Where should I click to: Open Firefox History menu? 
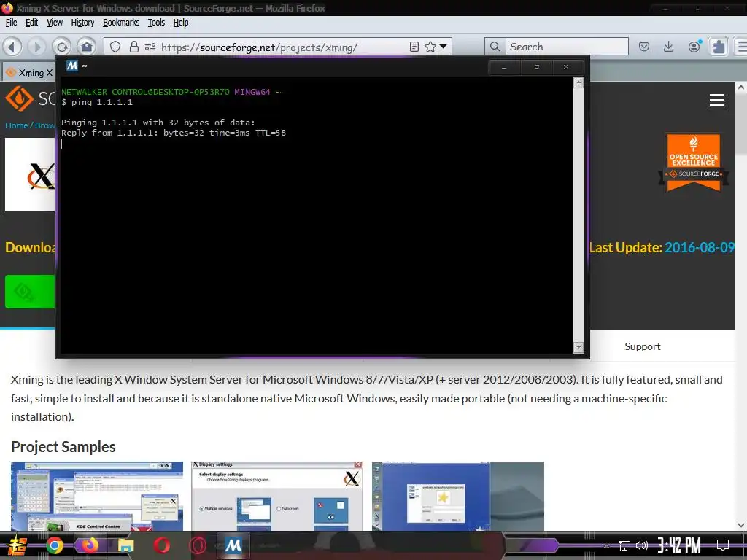coord(82,23)
